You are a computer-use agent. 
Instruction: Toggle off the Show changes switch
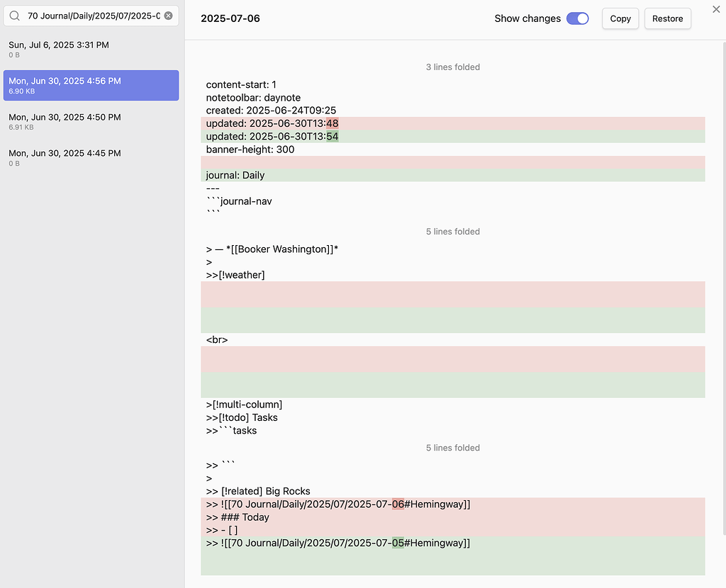point(578,18)
